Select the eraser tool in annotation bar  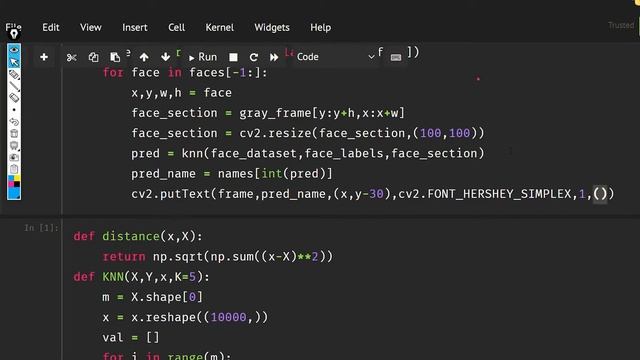[x=14, y=98]
